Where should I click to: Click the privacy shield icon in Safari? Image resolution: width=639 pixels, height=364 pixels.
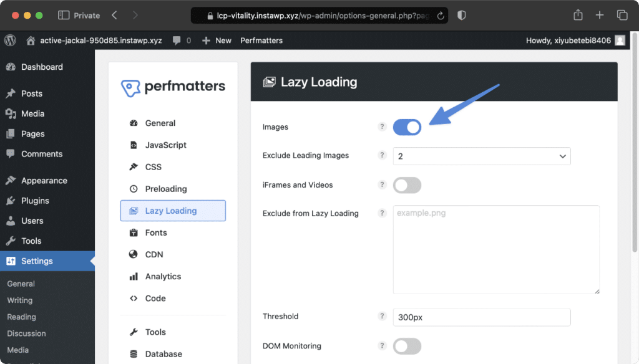click(461, 16)
